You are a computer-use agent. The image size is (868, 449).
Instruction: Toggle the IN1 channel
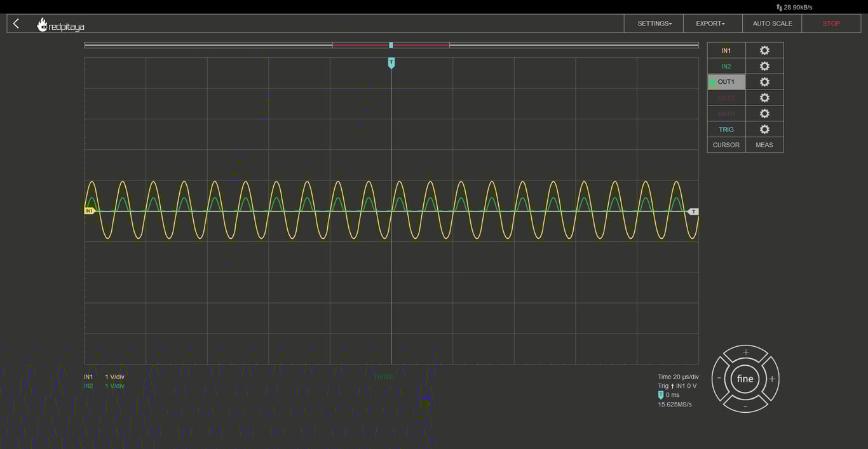(x=726, y=51)
